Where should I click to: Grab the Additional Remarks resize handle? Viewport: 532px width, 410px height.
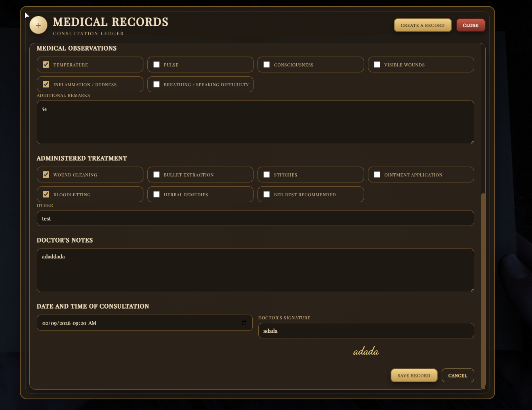coord(471,141)
